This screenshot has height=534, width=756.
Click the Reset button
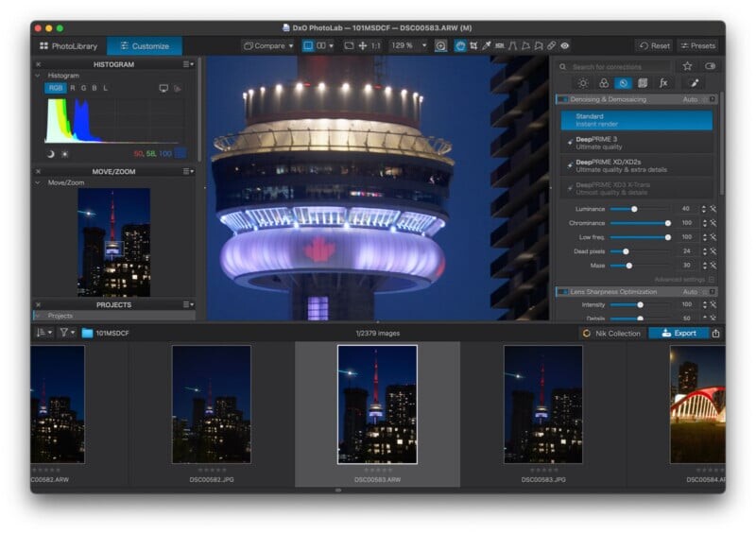(654, 45)
